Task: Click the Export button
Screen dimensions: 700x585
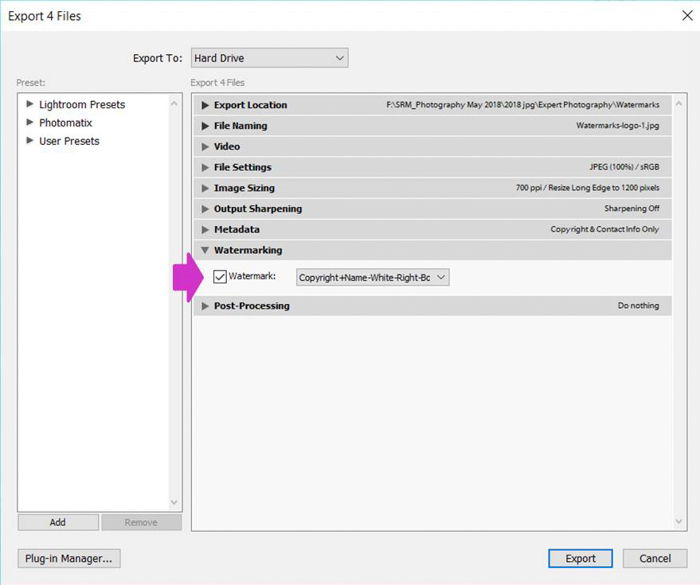Action: click(x=580, y=558)
